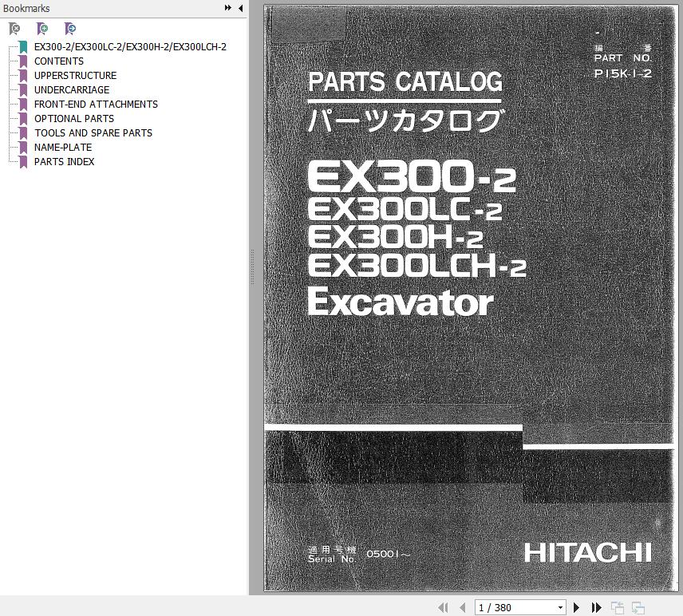The width and height of the screenshot is (683, 616).
Task: Click the bookmark icon beside PARTS INDEX
Action: click(23, 162)
